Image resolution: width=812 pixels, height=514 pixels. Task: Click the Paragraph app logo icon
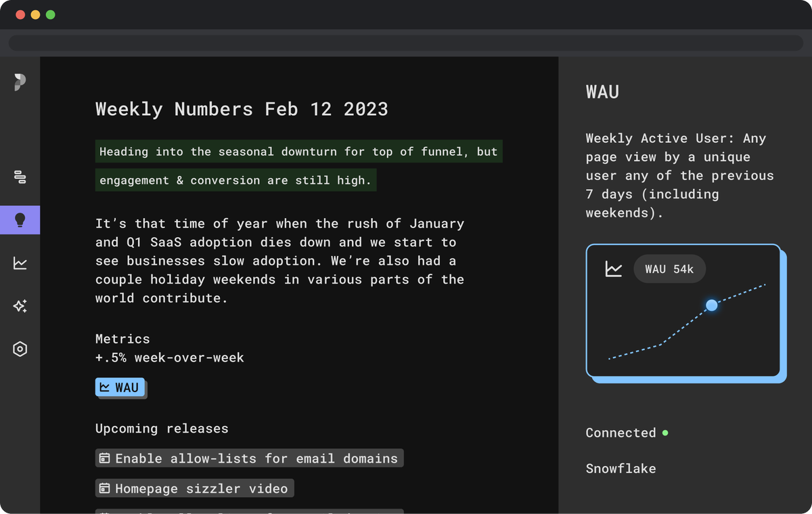[x=20, y=81]
